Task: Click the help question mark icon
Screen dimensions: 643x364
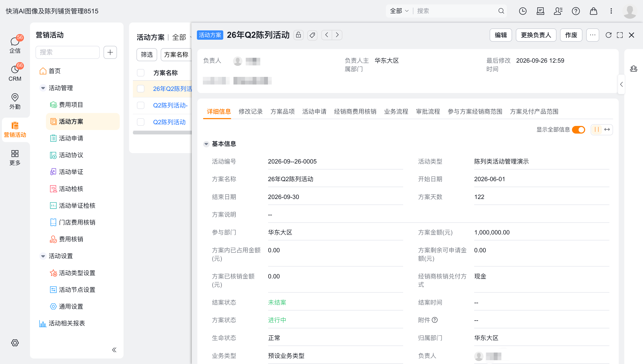Action: (x=576, y=11)
